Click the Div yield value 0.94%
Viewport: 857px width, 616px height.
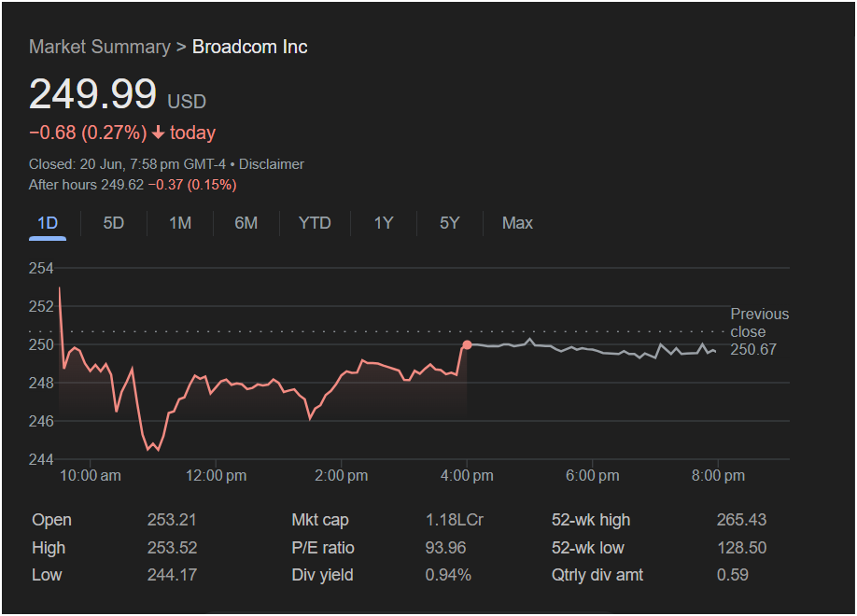(448, 575)
